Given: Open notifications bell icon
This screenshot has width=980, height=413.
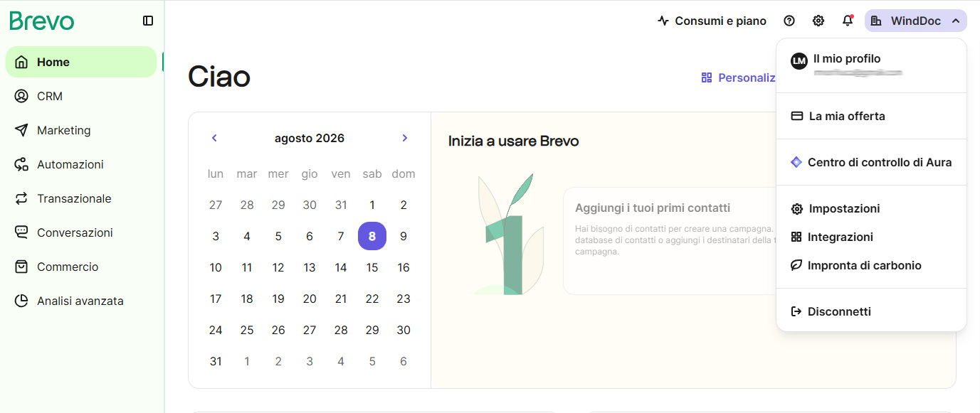Looking at the screenshot, I should 848,21.
